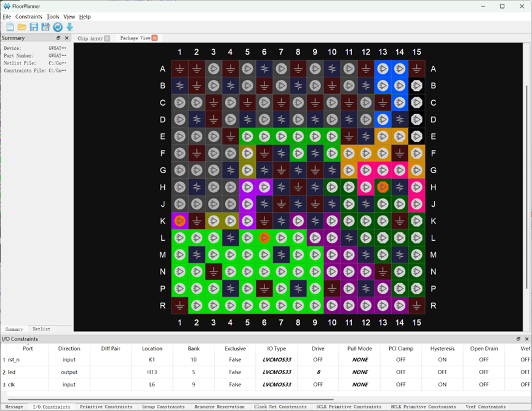Image resolution: width=532 pixels, height=411 pixels.
Task: Click the Pull Mode column header
Action: pos(360,349)
